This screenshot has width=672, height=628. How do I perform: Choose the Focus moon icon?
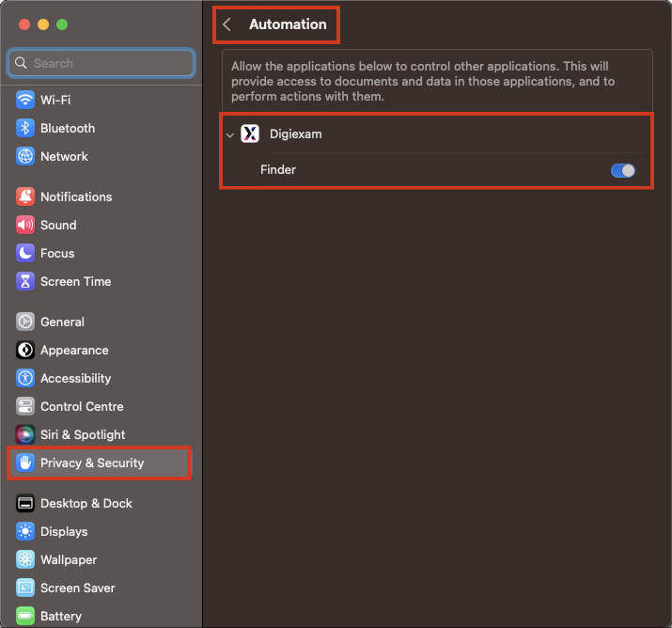[25, 253]
